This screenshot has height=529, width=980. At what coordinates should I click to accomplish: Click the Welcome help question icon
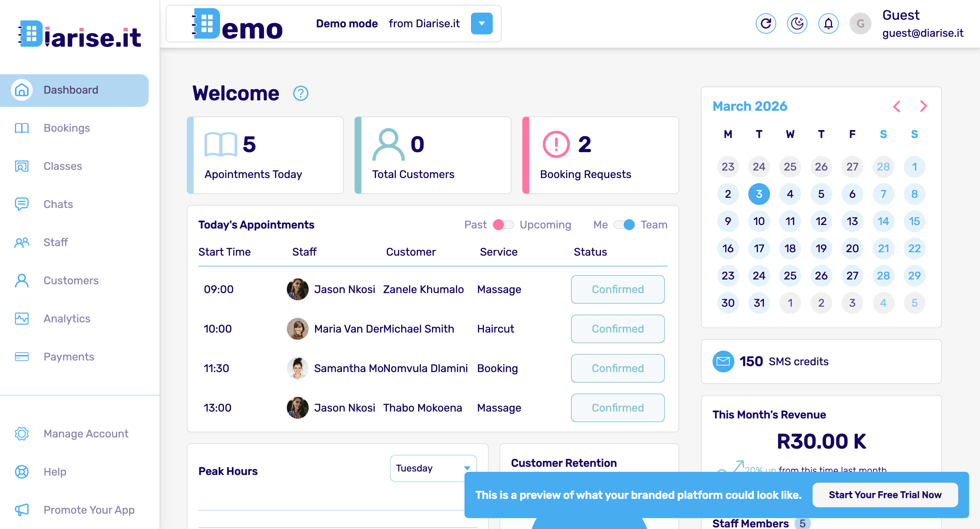coord(300,93)
